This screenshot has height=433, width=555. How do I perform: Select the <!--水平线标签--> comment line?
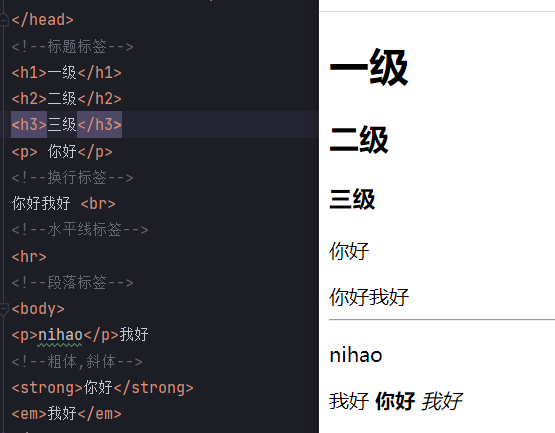[80, 230]
